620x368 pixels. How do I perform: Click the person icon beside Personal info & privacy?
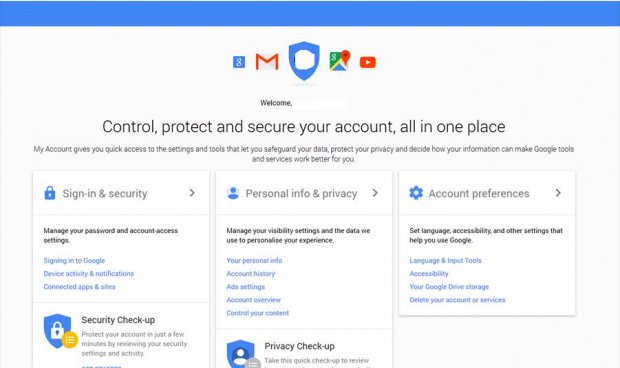pos(233,193)
